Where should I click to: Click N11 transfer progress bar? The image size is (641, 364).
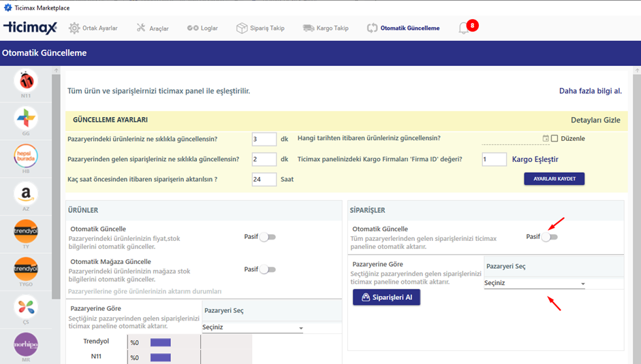tap(160, 357)
